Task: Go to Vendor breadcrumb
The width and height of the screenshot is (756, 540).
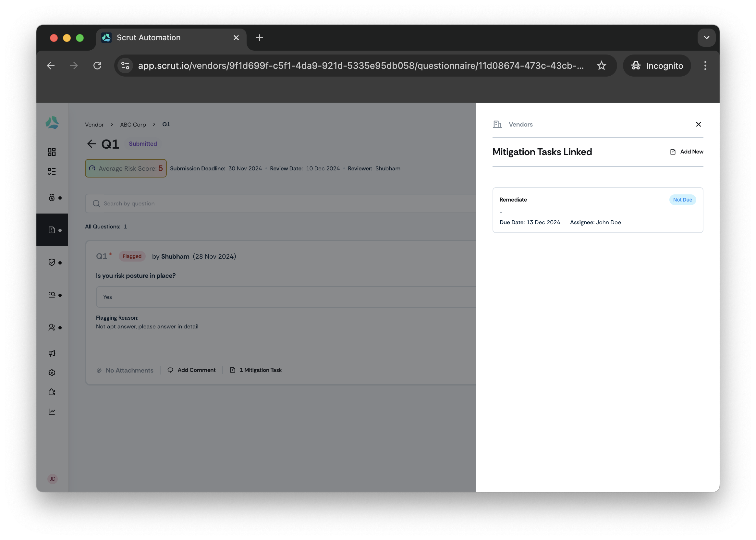Action: [x=94, y=125]
